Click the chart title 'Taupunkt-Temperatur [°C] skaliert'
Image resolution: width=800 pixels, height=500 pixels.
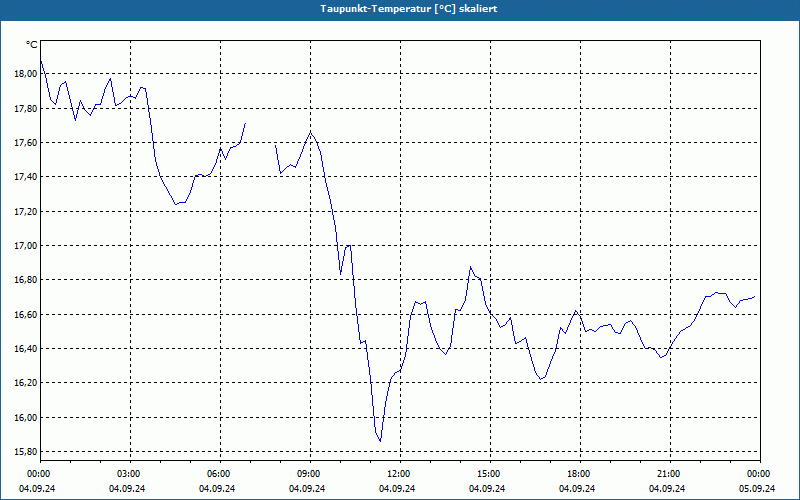[409, 9]
